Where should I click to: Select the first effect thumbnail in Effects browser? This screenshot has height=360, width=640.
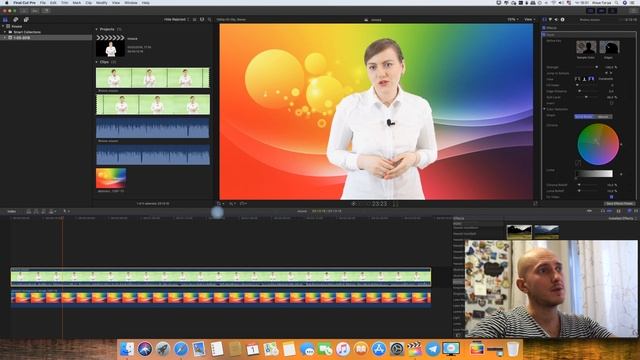pyautogui.click(x=519, y=232)
